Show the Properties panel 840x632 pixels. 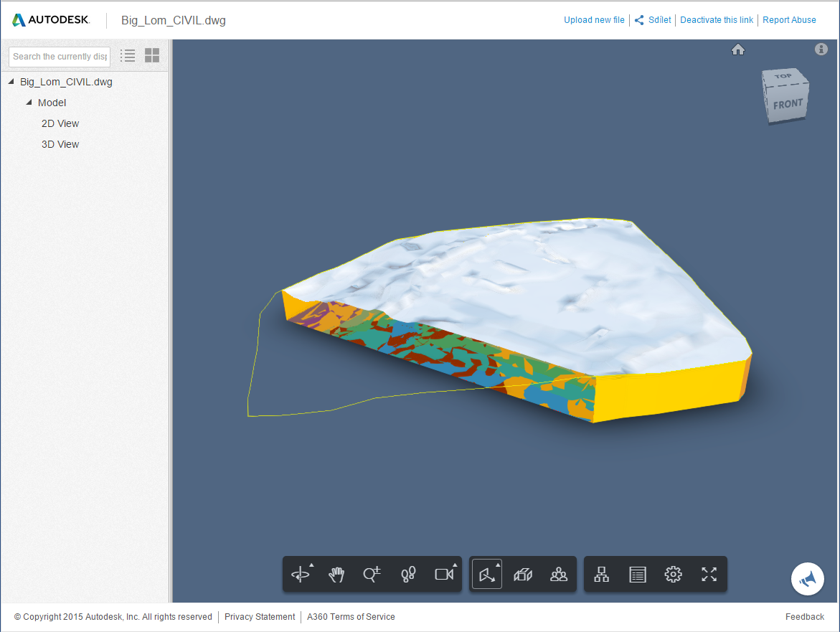[x=637, y=574]
